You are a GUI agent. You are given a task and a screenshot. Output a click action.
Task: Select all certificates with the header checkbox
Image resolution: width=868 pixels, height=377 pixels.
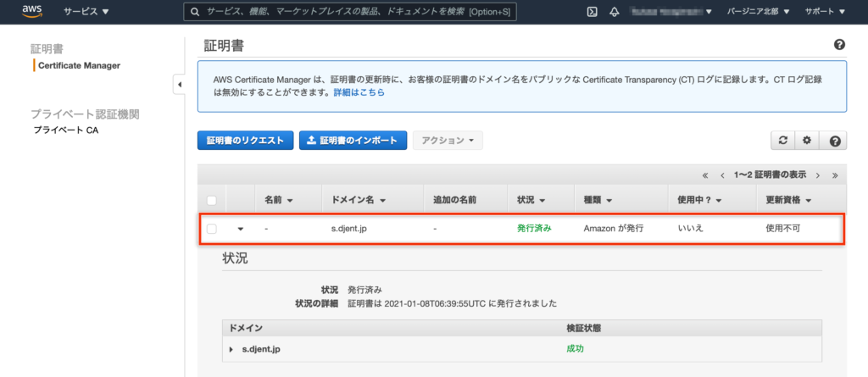211,201
